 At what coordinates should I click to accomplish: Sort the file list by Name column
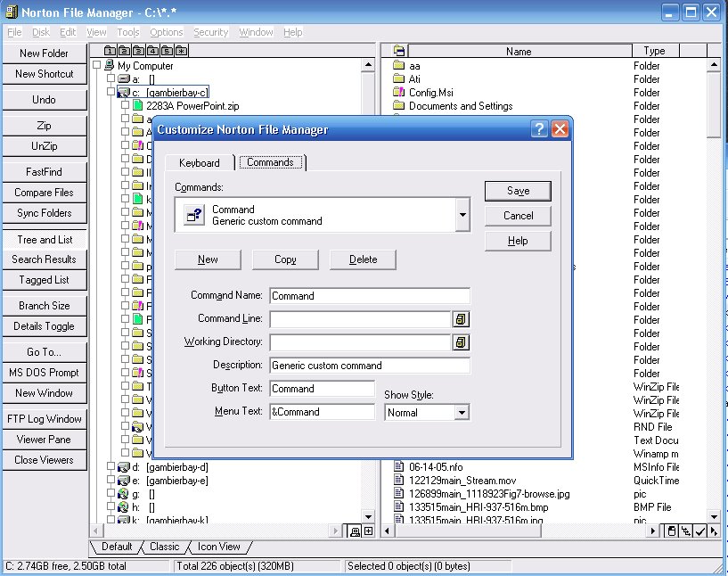[519, 51]
